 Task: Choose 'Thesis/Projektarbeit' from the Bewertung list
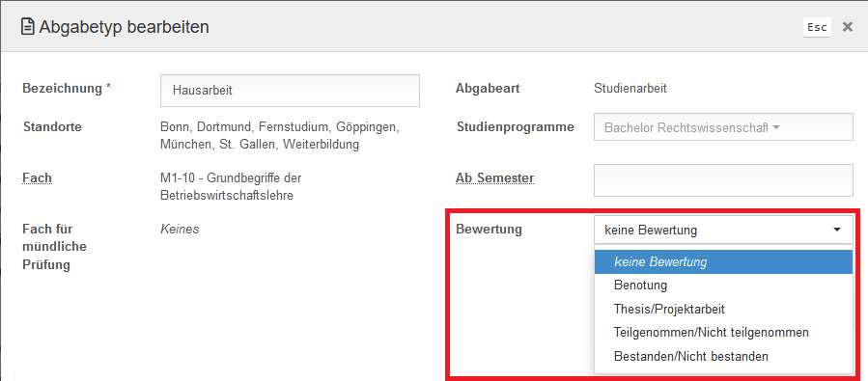(723, 309)
